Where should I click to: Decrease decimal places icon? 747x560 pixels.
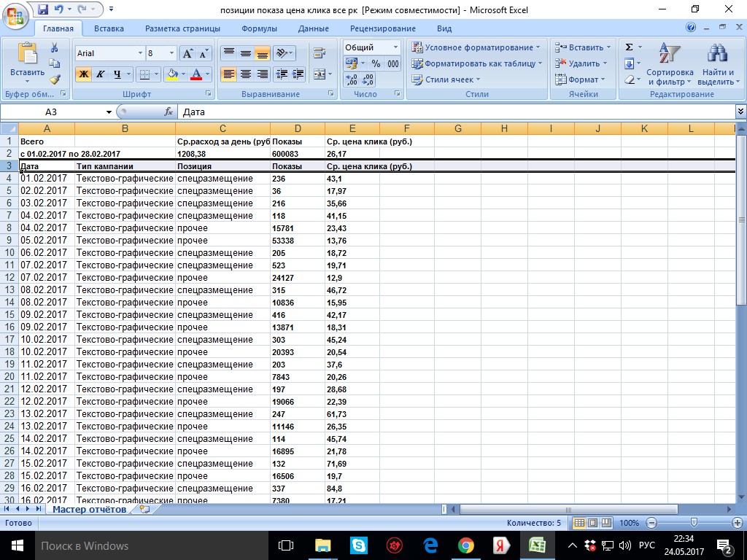click(368, 79)
